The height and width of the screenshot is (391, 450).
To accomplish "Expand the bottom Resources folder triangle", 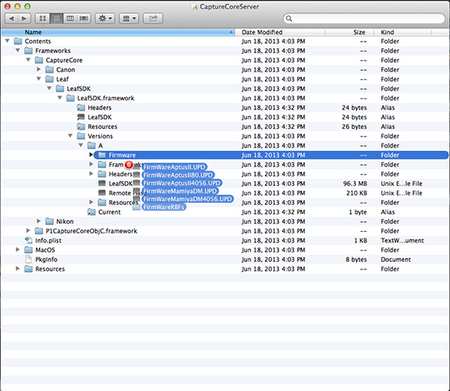I will click(18, 269).
